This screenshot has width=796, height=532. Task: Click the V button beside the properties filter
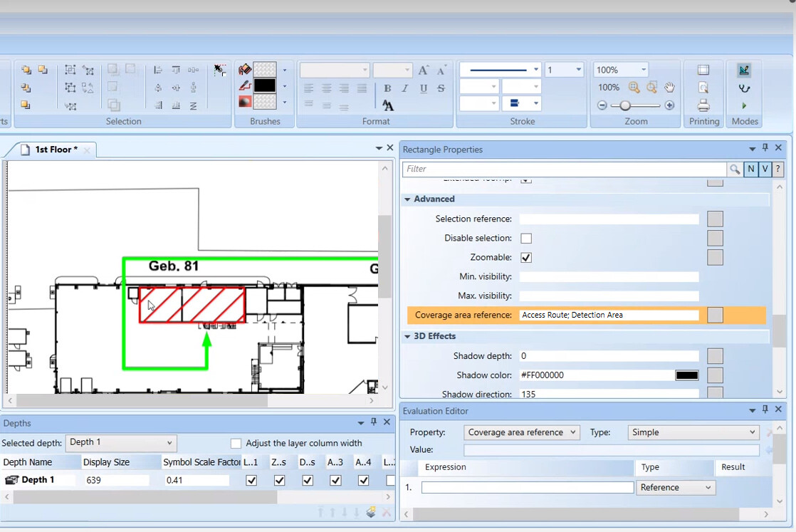click(x=765, y=169)
